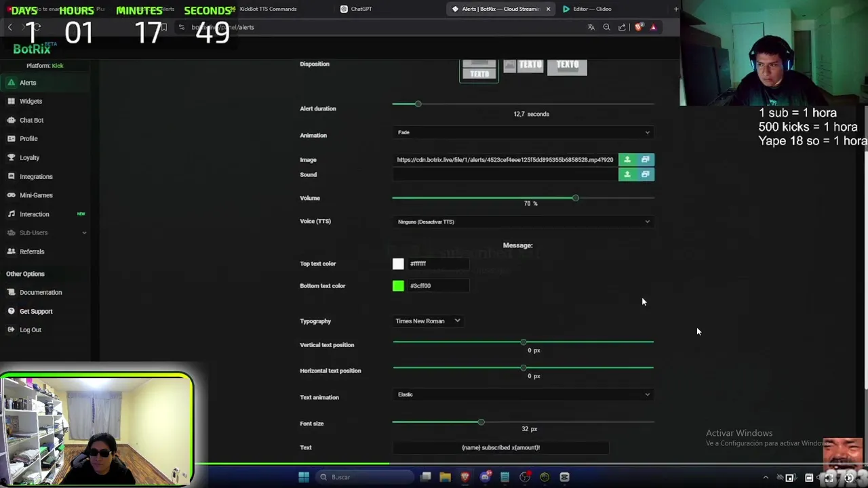The image size is (868, 488).
Task: Open the Animation dropdown set to Fade
Action: click(523, 132)
